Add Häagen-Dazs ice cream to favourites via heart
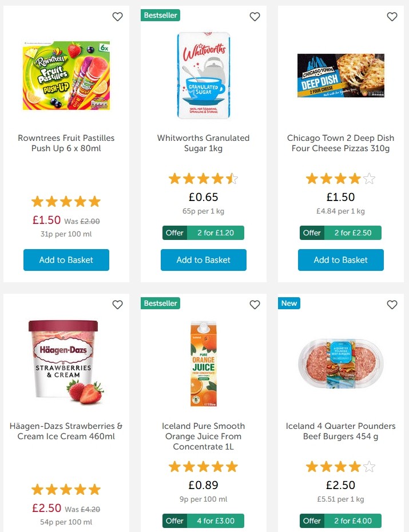This screenshot has width=409, height=532. point(117,305)
